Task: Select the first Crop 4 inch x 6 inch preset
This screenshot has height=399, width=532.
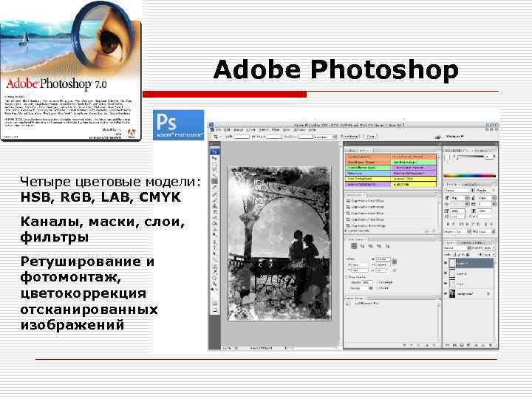Action: [x=365, y=201]
